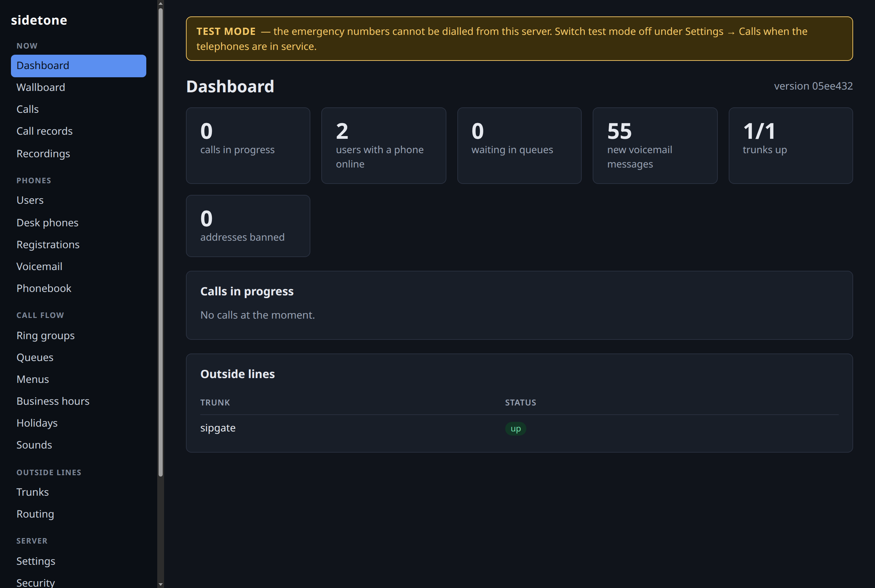Open the Queues page

78,357
